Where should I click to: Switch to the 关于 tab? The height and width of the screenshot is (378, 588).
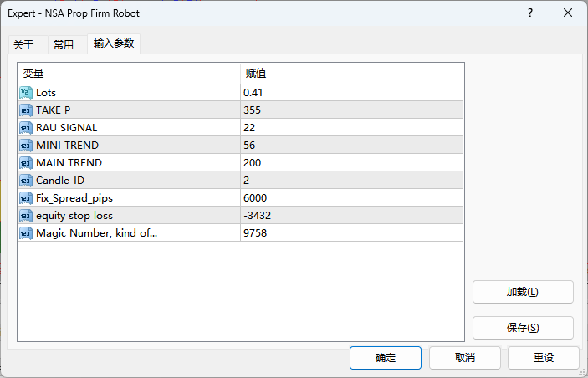point(23,45)
